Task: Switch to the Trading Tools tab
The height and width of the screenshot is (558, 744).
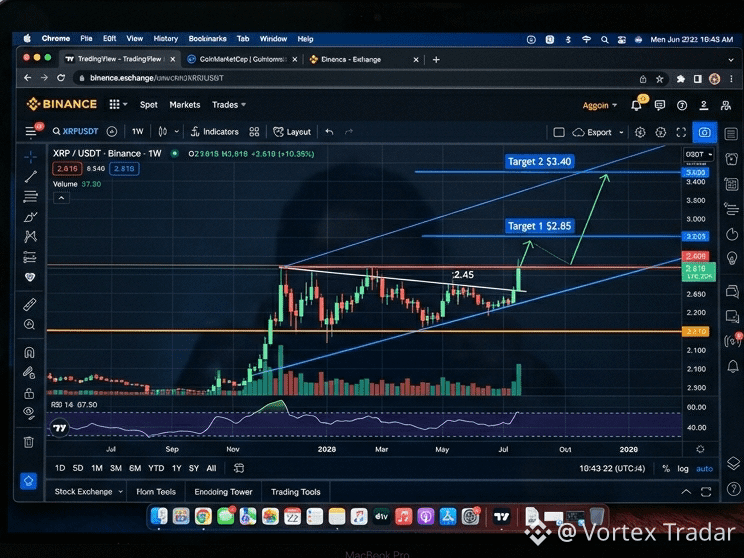Action: point(296,492)
